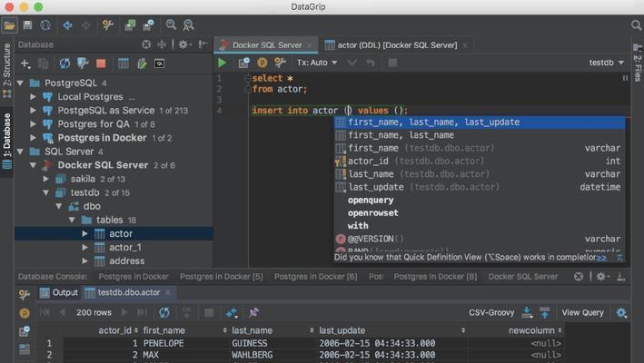Screen dimensions: 644x363
Task: Open the Tx: Auto transaction mode dropdown
Action: tap(317, 63)
